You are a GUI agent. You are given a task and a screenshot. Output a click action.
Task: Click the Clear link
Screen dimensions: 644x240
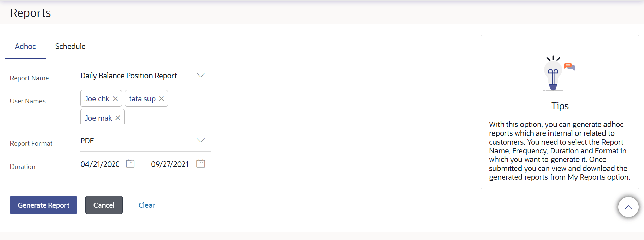(x=146, y=205)
